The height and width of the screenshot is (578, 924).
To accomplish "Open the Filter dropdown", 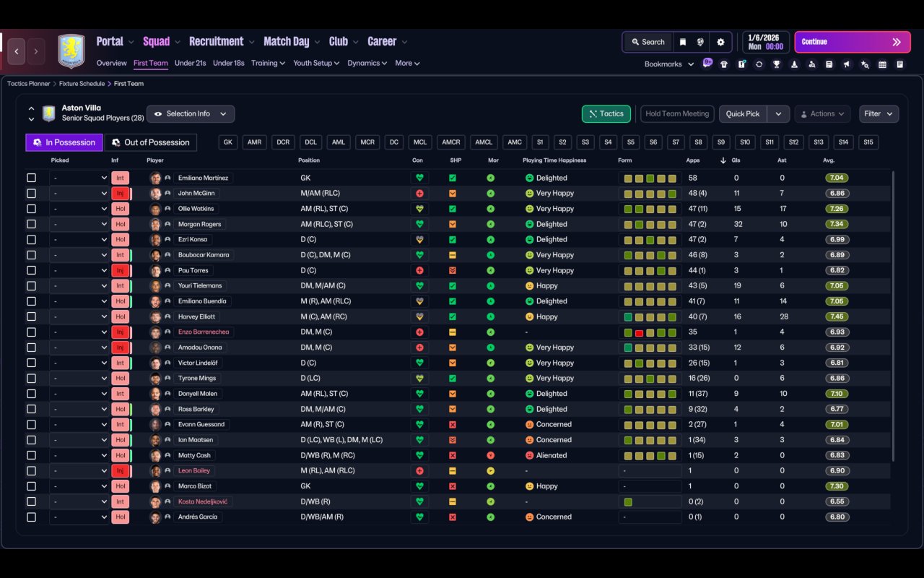I will coord(879,114).
